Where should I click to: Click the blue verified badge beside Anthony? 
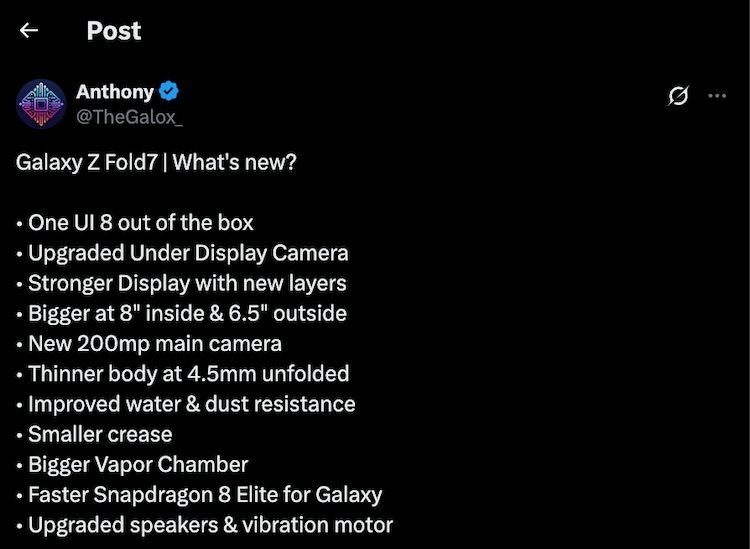point(169,92)
